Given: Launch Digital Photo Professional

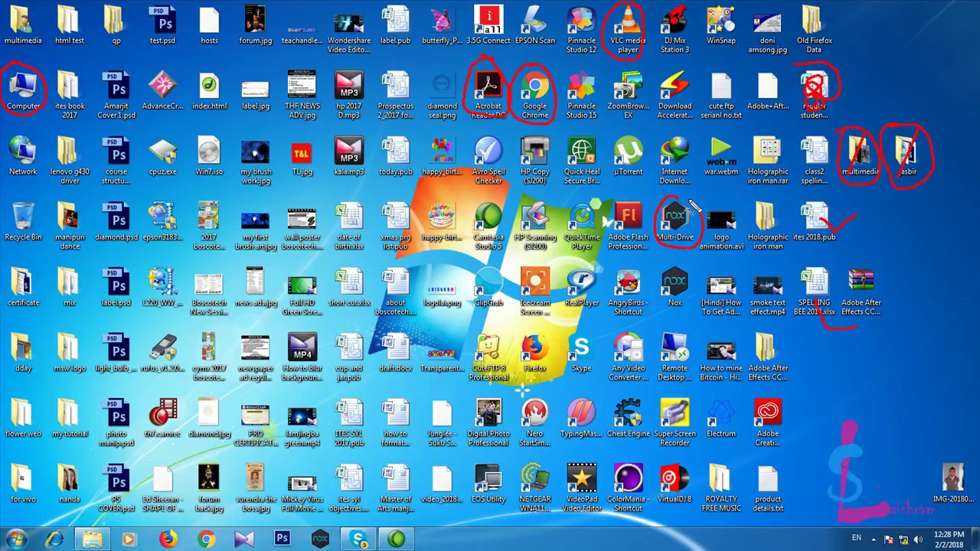Looking at the screenshot, I should point(488,423).
